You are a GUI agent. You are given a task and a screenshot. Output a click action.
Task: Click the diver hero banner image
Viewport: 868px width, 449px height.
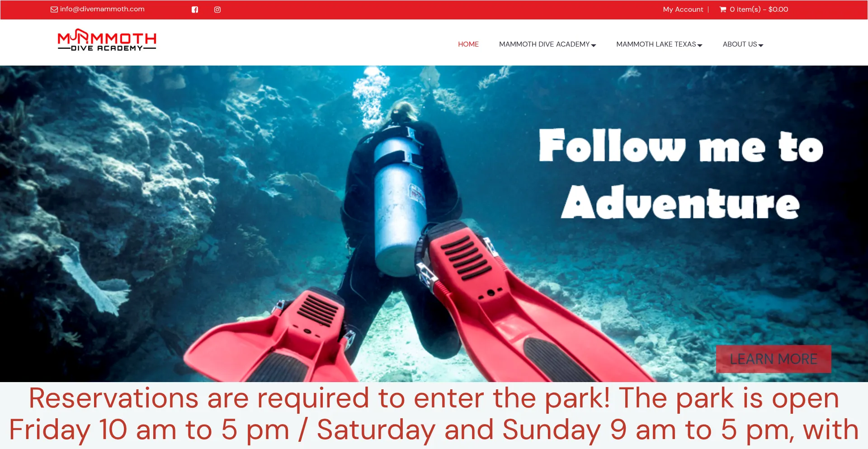pos(434,224)
